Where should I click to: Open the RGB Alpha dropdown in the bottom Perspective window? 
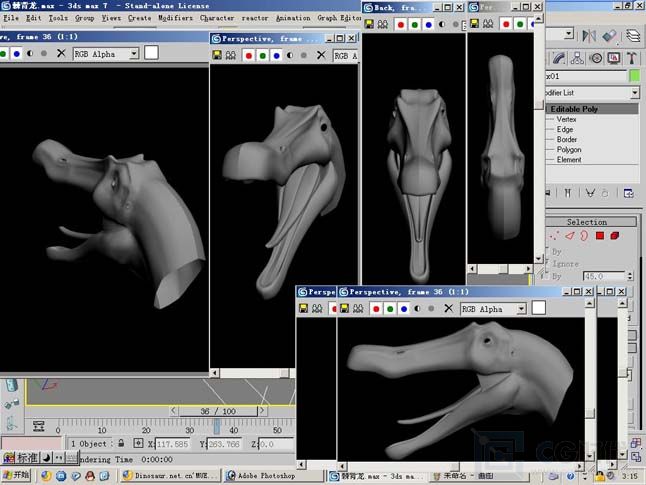tap(523, 310)
